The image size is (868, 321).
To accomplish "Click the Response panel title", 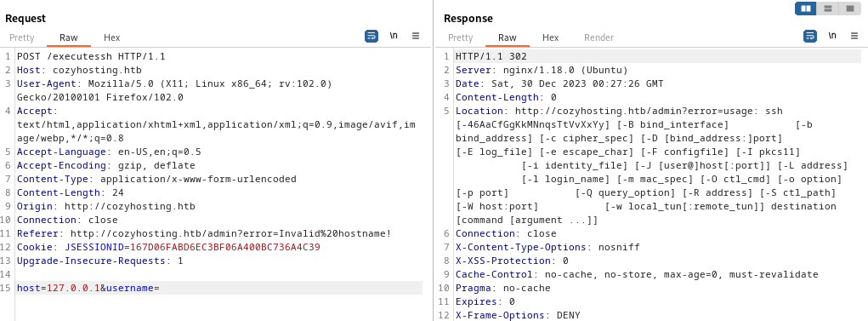I will 468,18.
